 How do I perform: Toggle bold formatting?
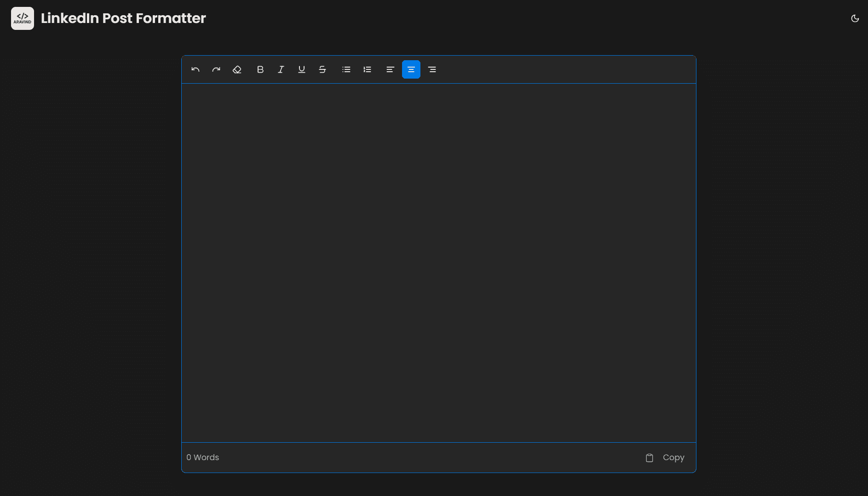[260, 69]
